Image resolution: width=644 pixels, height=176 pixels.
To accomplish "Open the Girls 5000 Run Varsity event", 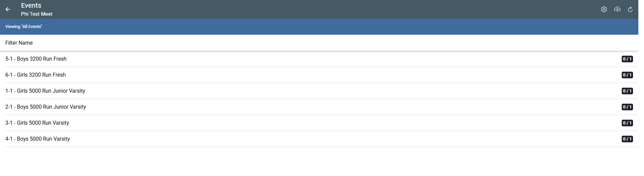I will [37, 123].
